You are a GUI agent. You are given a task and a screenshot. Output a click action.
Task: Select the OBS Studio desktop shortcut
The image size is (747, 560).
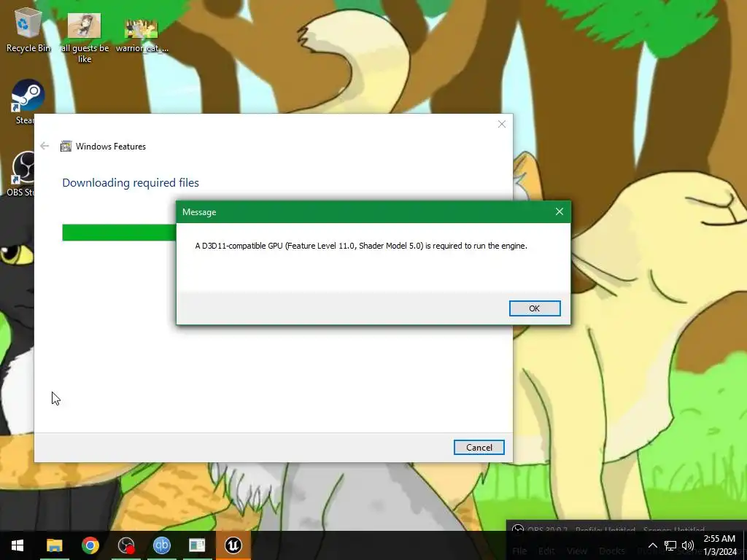(23, 174)
